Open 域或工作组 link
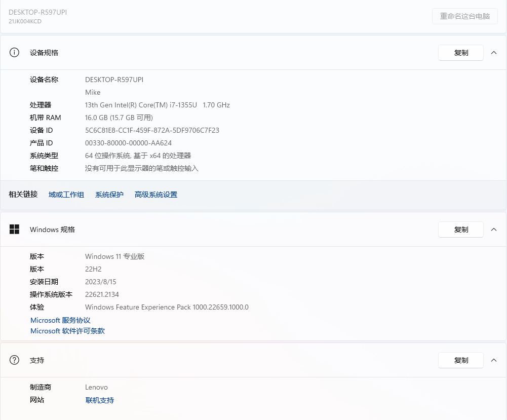This screenshot has width=507, height=420. tap(66, 195)
